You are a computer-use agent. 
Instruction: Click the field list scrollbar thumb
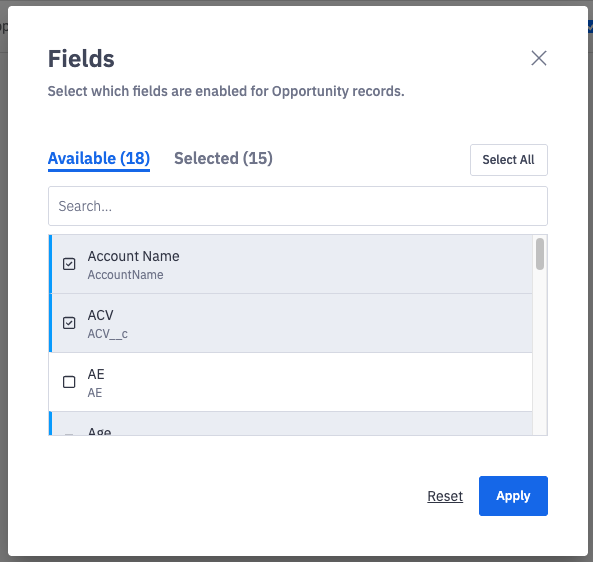tap(540, 254)
